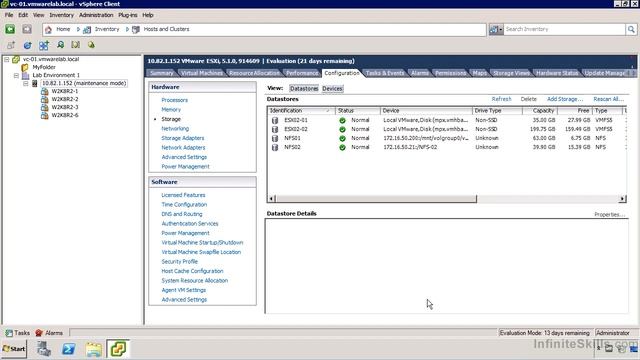640x360 pixels.
Task: Open the Time Configuration link
Action: (184, 204)
